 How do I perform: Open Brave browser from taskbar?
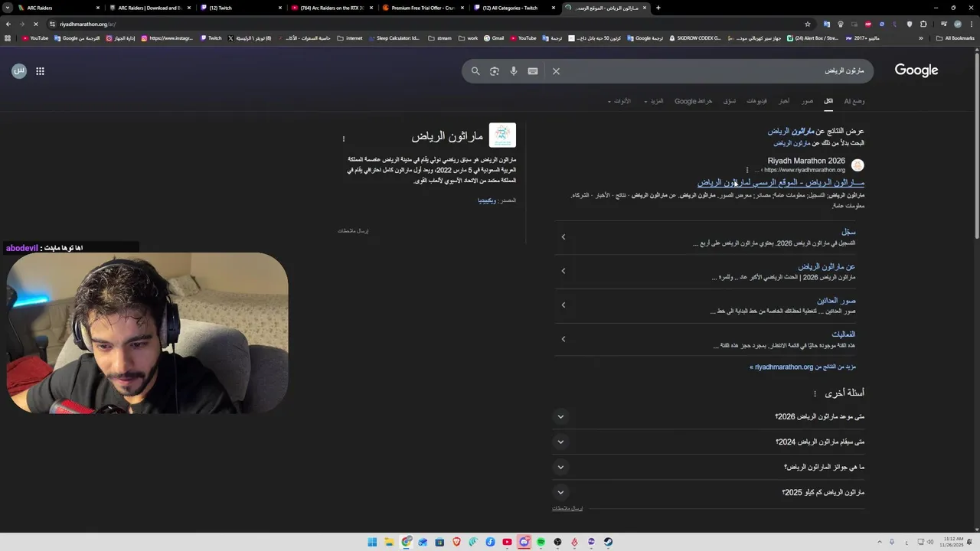[x=456, y=542]
